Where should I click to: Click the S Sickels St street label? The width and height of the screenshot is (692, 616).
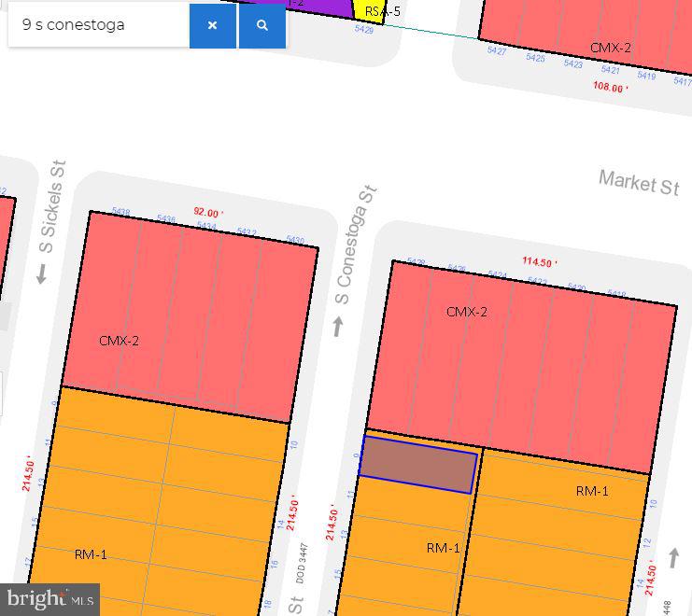(54, 208)
